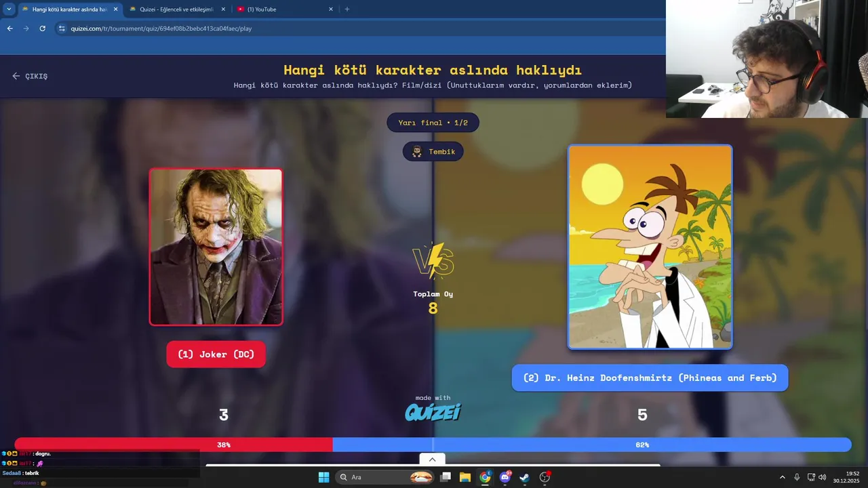Vote for (2) Dr. Heinz Doofenshmirtz button

point(650,378)
